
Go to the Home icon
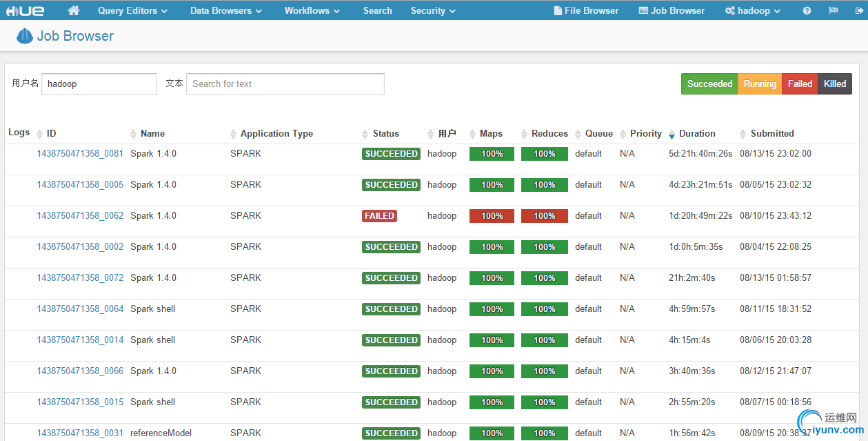[74, 10]
